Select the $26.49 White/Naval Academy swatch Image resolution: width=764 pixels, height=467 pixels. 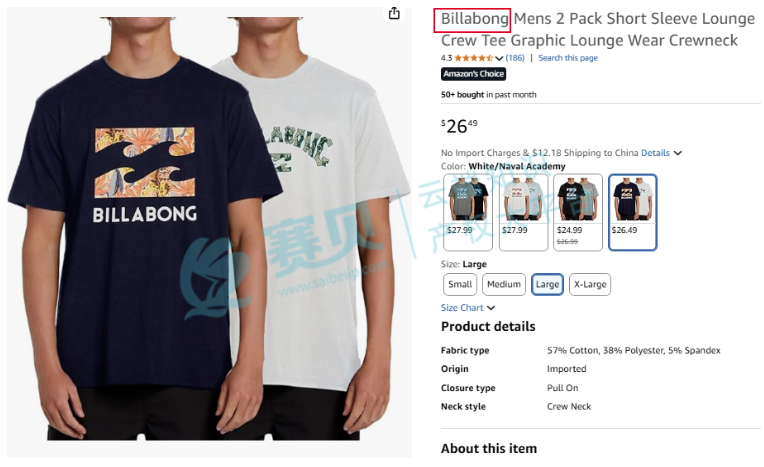632,212
